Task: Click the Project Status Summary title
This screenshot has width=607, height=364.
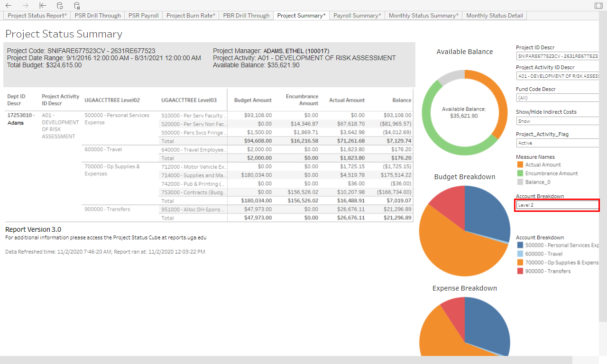Action: tap(64, 34)
